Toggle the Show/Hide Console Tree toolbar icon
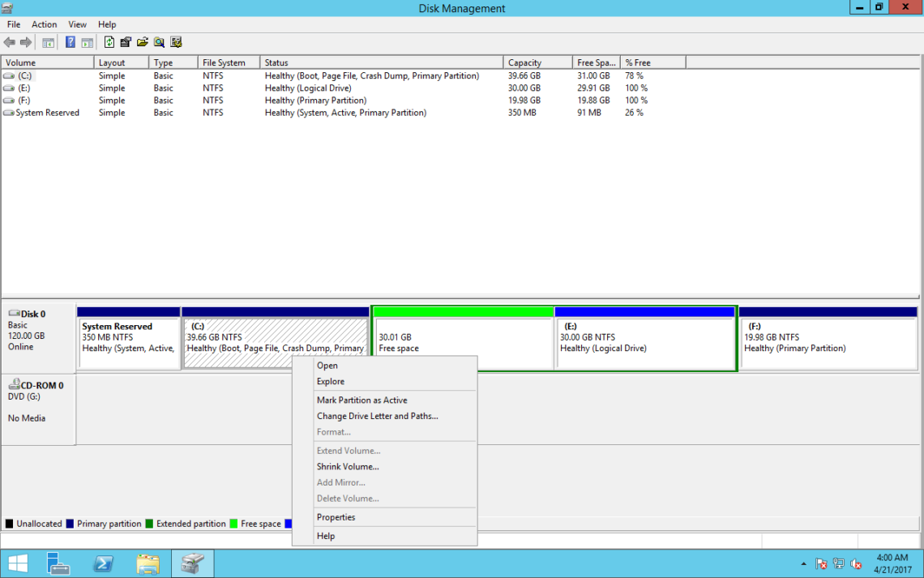This screenshot has height=578, width=924. point(48,42)
